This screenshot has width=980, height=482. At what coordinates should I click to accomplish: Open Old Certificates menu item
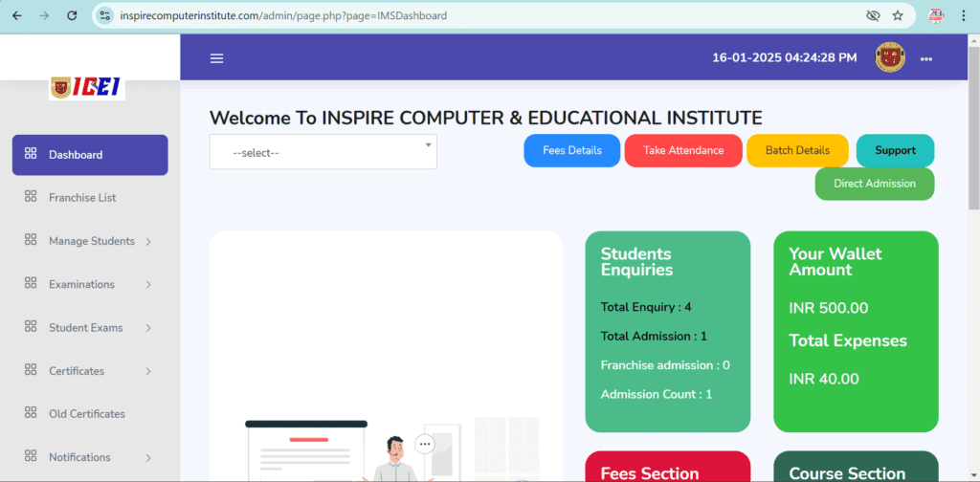[90, 414]
